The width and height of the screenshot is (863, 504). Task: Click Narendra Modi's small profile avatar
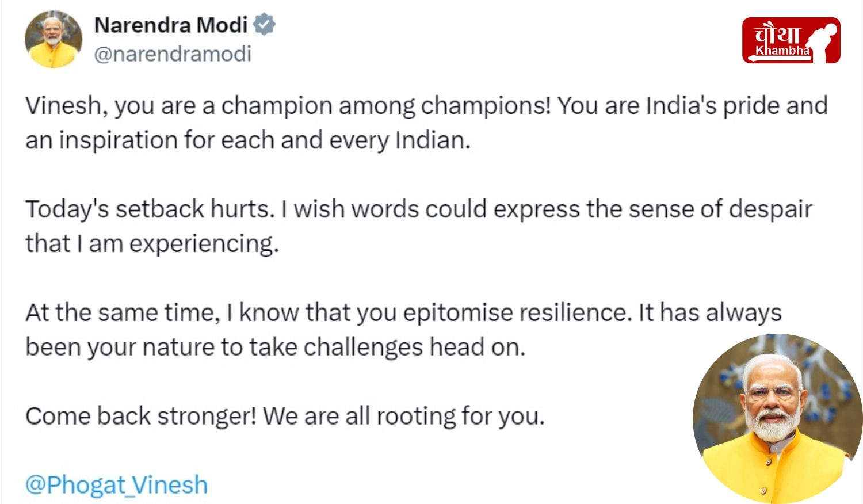tap(54, 39)
